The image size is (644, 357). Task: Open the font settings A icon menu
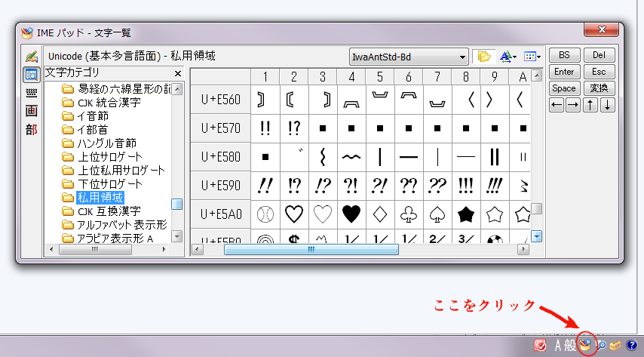[507, 57]
